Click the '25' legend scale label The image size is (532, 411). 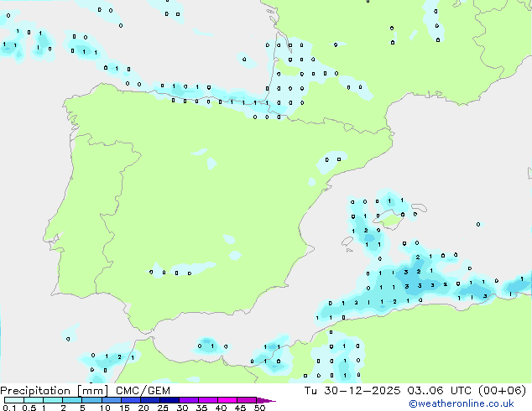[163, 408]
